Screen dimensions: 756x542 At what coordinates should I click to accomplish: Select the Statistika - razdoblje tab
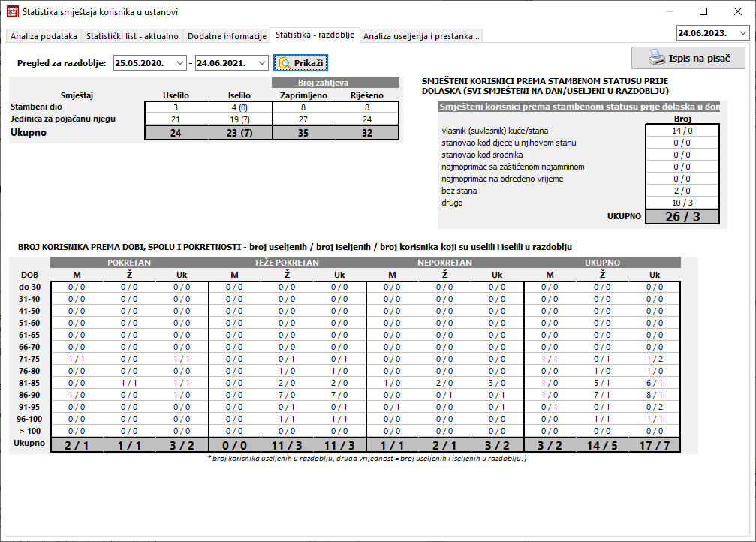[315, 35]
